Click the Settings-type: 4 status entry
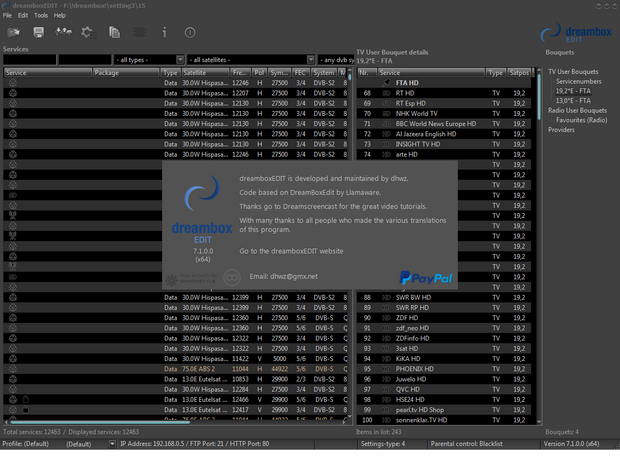Image resolution: width=620 pixels, height=465 pixels. click(x=383, y=444)
